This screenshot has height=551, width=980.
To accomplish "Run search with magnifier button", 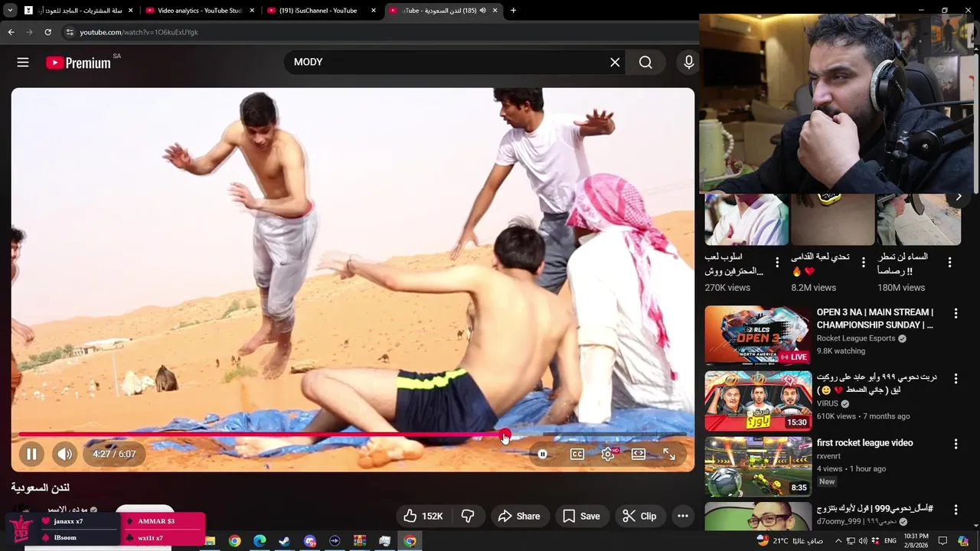I will [x=645, y=63].
